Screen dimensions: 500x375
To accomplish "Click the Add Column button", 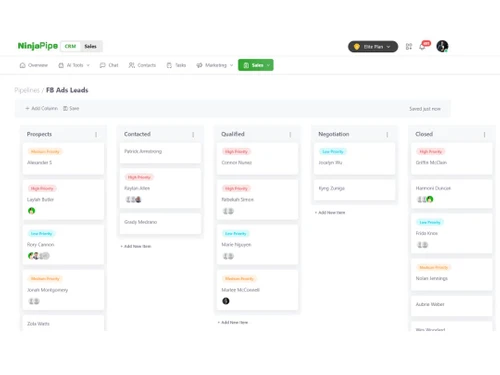I will click(42, 108).
